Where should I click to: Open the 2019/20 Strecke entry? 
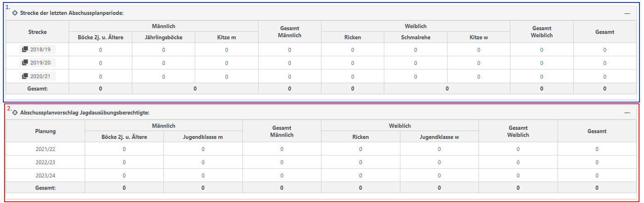(x=40, y=63)
